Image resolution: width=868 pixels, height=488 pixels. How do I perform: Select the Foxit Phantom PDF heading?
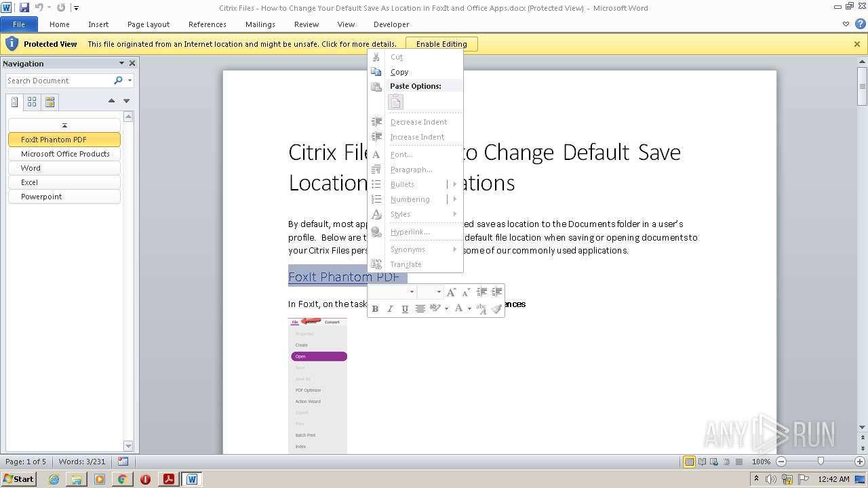point(64,140)
